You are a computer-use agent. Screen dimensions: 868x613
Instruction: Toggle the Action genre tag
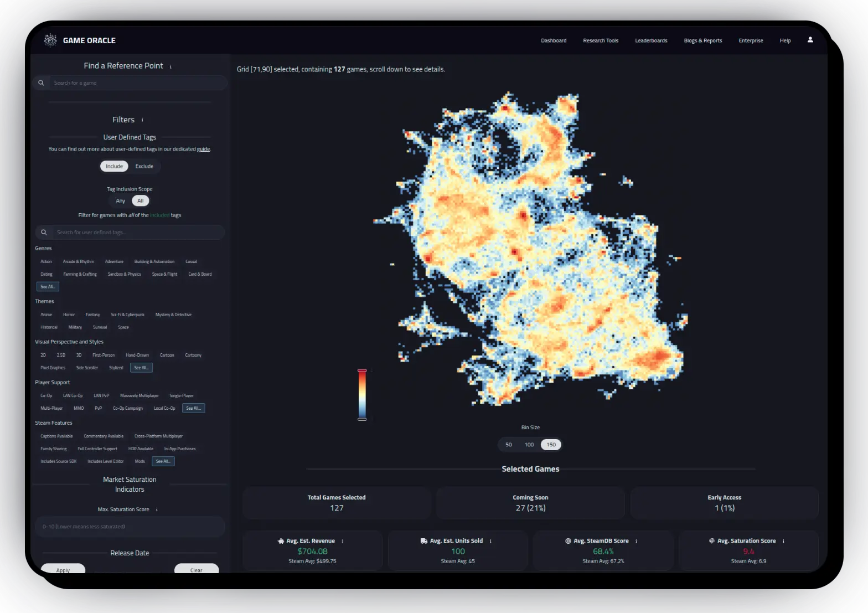(x=46, y=261)
